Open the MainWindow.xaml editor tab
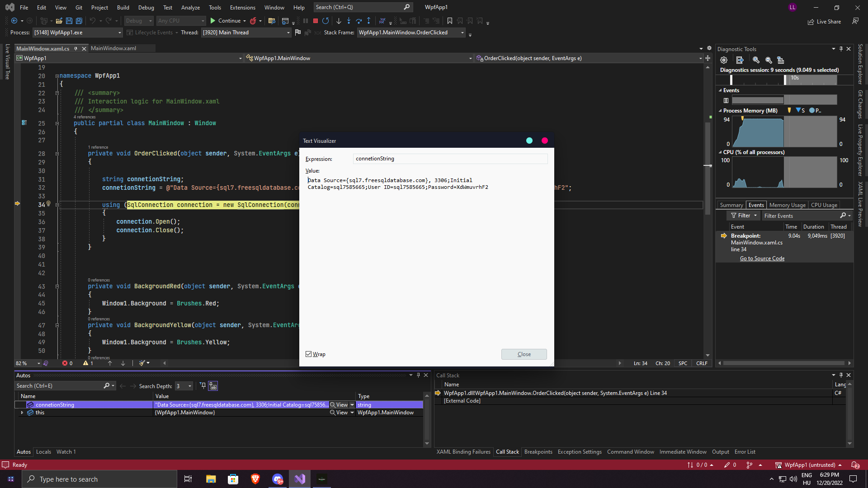This screenshot has height=488, width=868. tap(113, 48)
